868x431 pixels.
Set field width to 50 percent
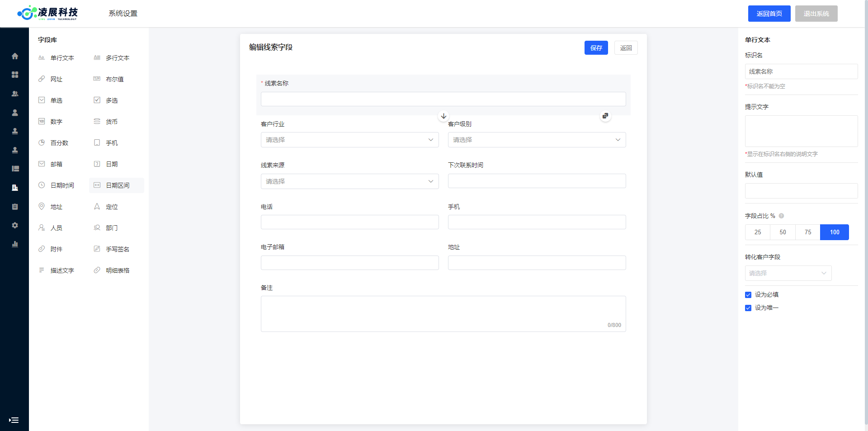pos(783,232)
